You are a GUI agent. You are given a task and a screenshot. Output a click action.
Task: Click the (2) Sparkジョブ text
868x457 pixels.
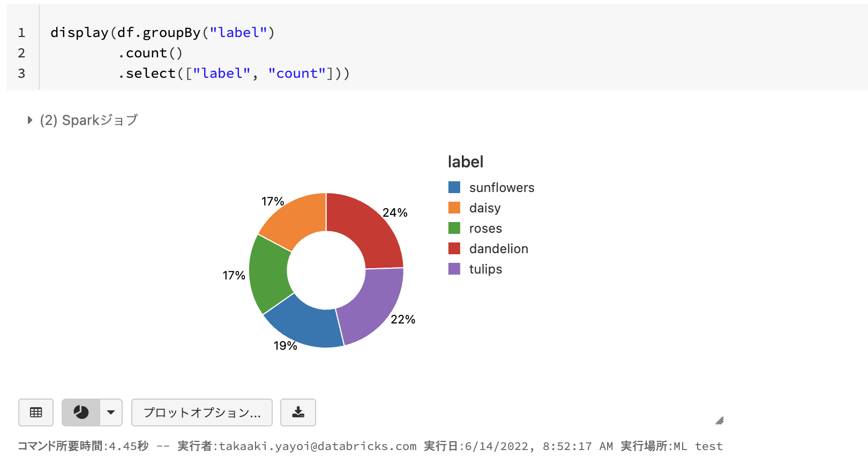89,120
